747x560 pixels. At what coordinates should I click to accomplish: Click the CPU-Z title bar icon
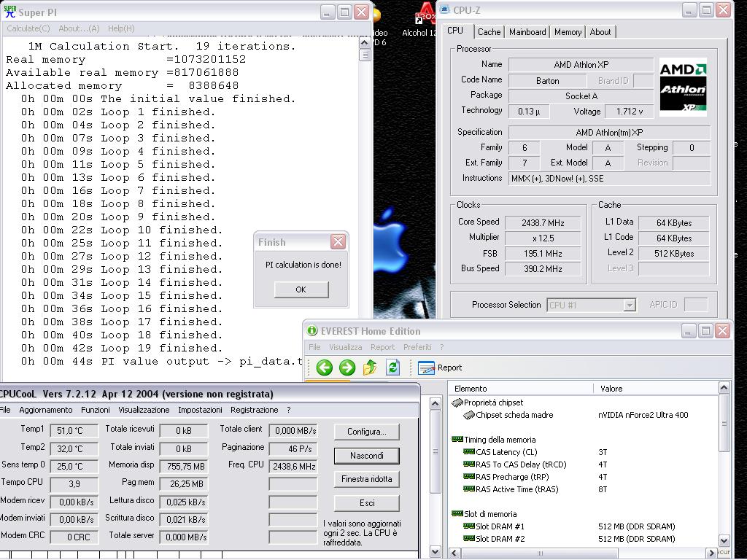click(x=445, y=9)
